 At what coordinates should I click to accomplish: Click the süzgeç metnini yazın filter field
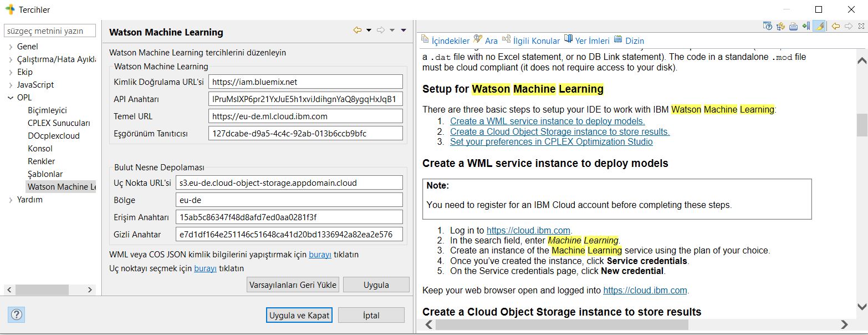pyautogui.click(x=50, y=31)
